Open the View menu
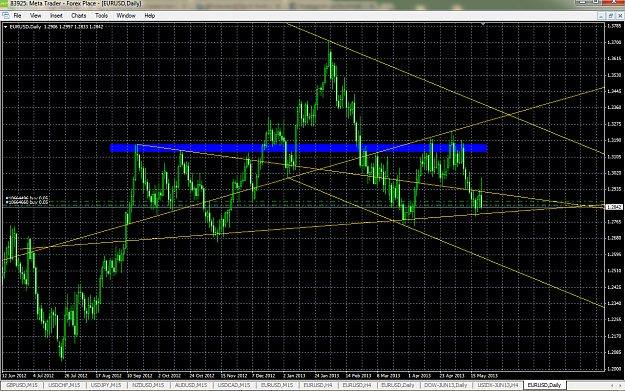The image size is (625, 391). coord(35,16)
